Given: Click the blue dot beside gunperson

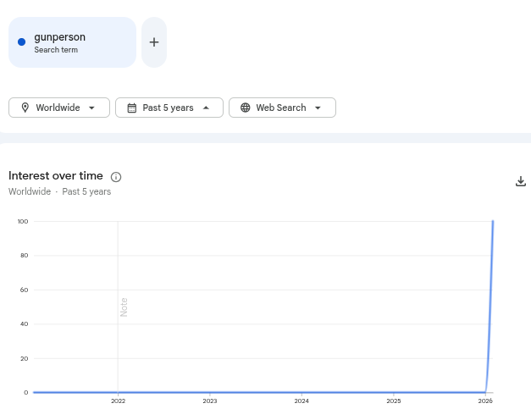Looking at the screenshot, I should click(x=21, y=42).
